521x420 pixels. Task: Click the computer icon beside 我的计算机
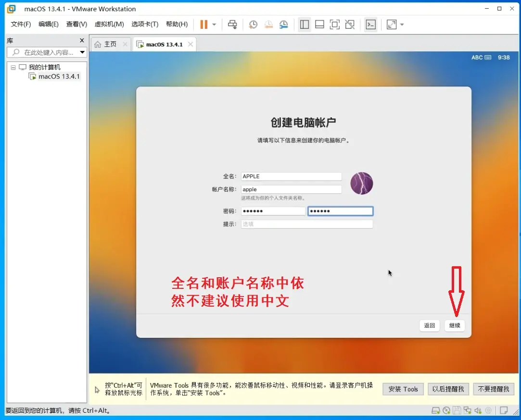click(23, 67)
